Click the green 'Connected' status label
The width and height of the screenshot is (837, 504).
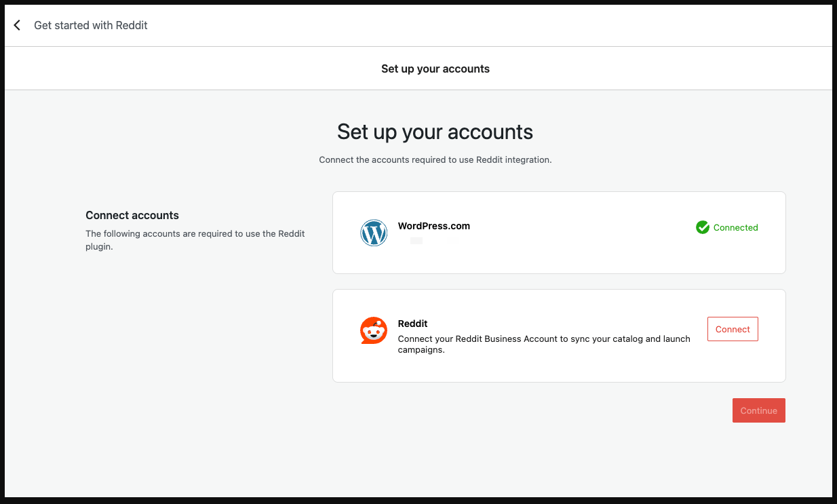click(736, 227)
